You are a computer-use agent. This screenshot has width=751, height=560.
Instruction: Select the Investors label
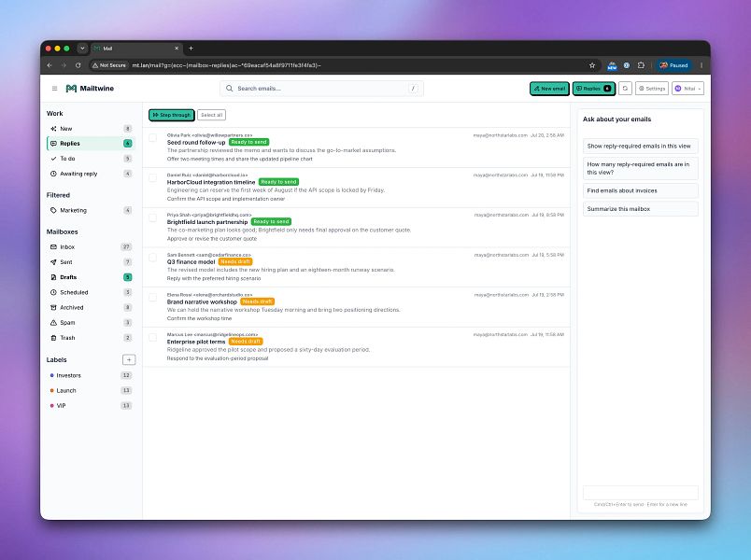(x=91, y=375)
